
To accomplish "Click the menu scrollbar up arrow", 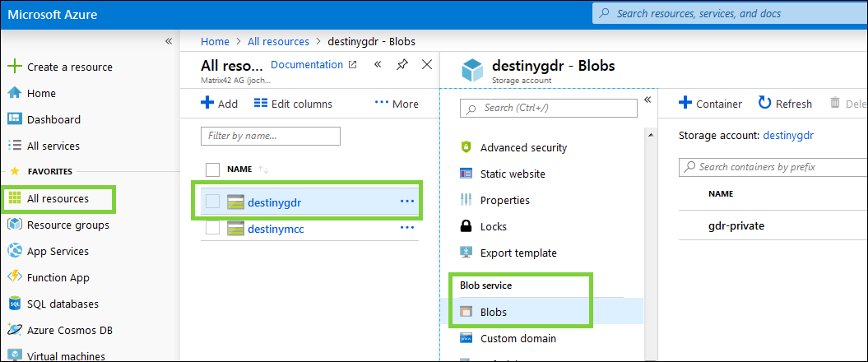I will click(651, 134).
